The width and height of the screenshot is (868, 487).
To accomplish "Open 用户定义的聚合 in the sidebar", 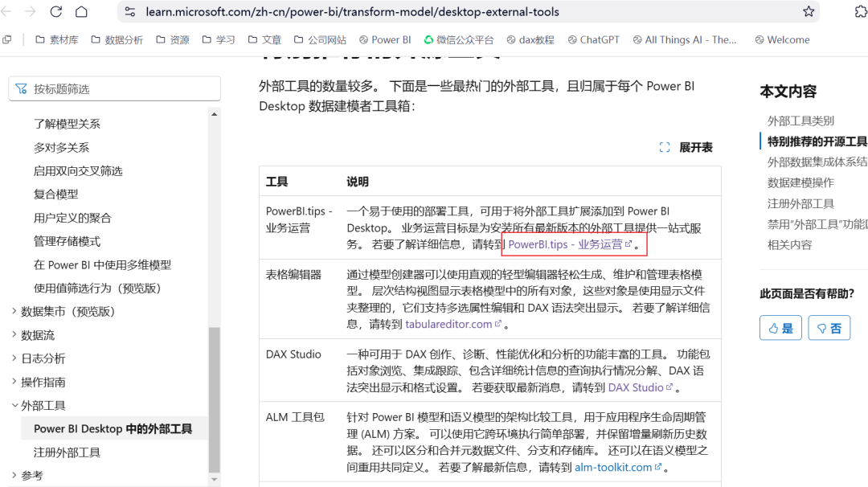I will (72, 218).
